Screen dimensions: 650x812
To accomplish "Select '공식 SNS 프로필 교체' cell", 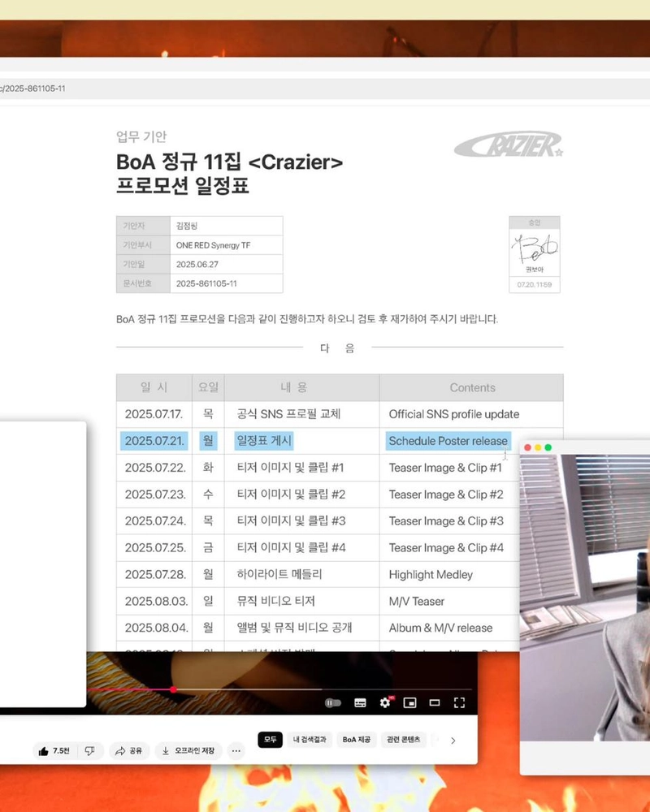I will tap(301, 414).
